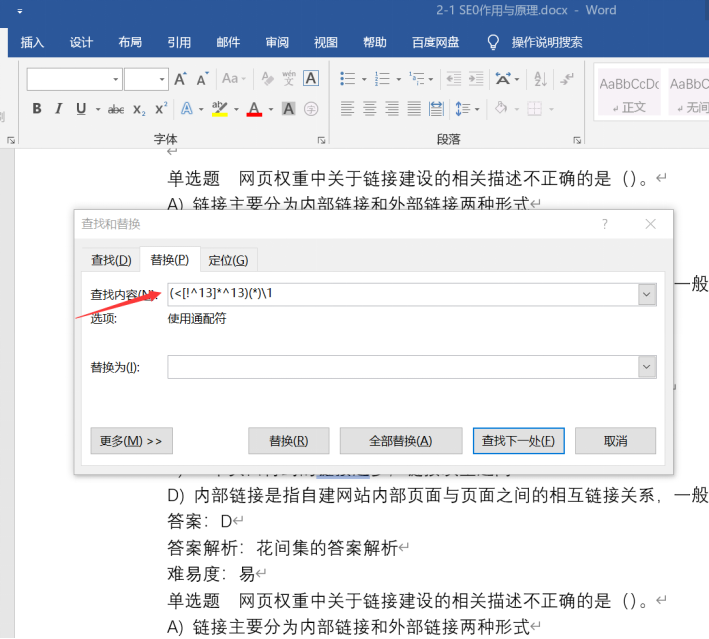Toggle show paragraph marks
The width and height of the screenshot is (709, 639).
tap(567, 79)
